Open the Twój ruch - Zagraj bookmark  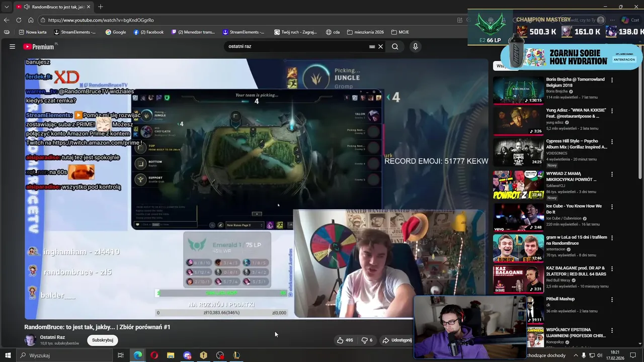pyautogui.click(x=295, y=32)
